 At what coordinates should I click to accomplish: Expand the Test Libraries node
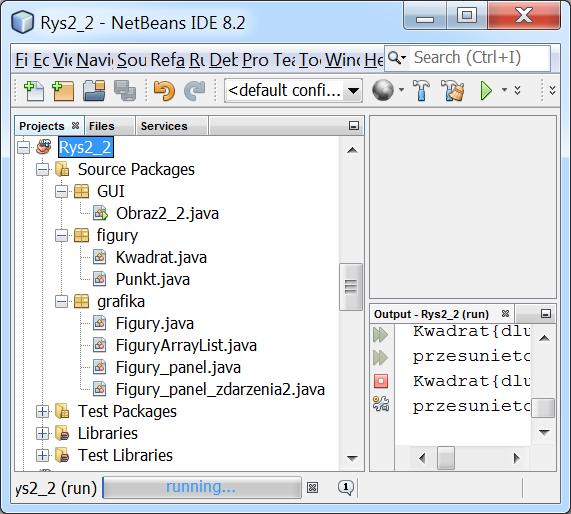click(43, 455)
